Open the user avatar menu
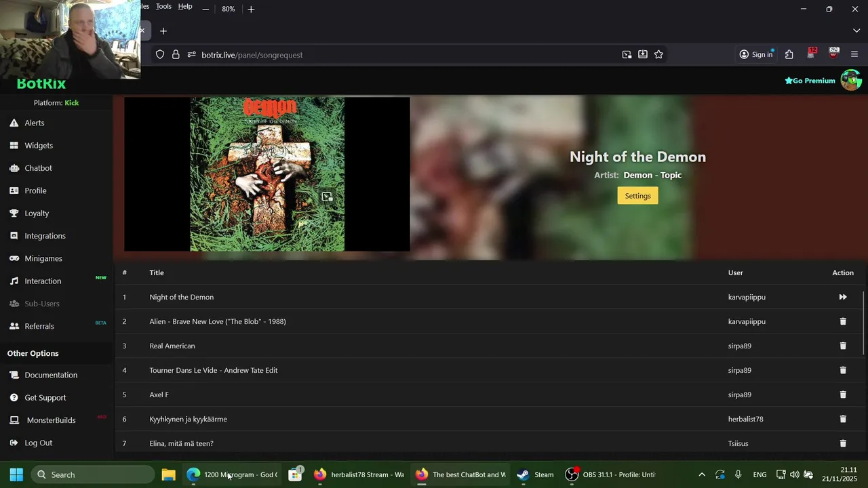868x488 pixels. click(x=851, y=80)
